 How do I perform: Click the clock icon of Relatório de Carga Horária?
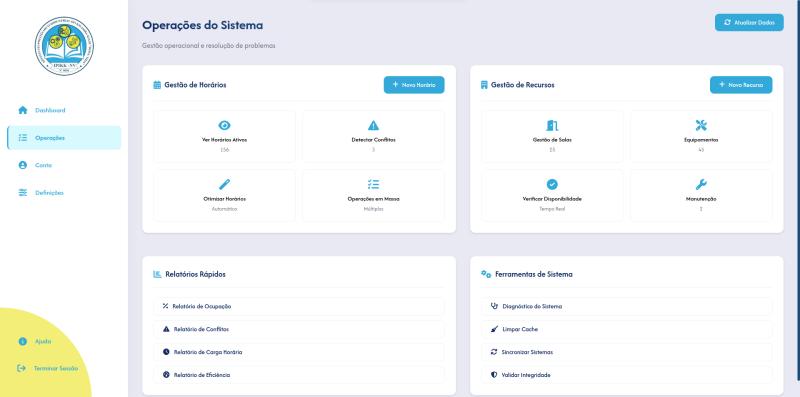coord(166,352)
